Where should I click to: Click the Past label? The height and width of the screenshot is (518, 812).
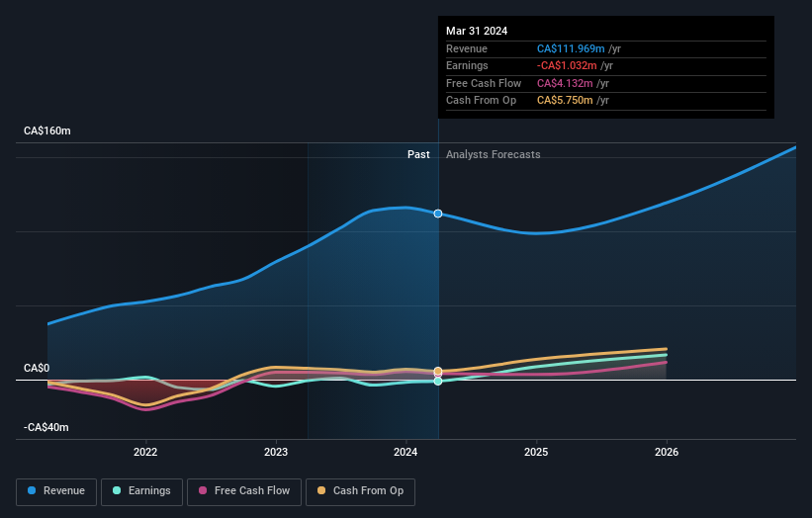click(418, 154)
